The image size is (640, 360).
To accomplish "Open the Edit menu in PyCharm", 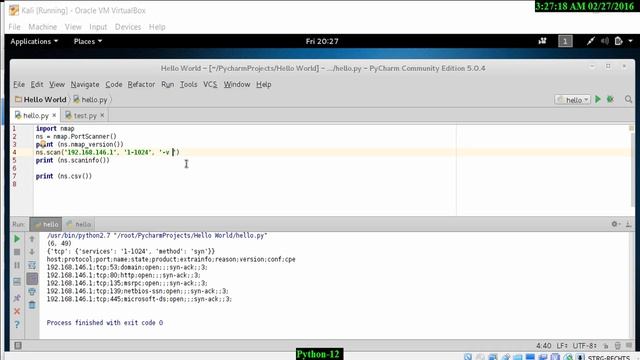I will [37, 84].
